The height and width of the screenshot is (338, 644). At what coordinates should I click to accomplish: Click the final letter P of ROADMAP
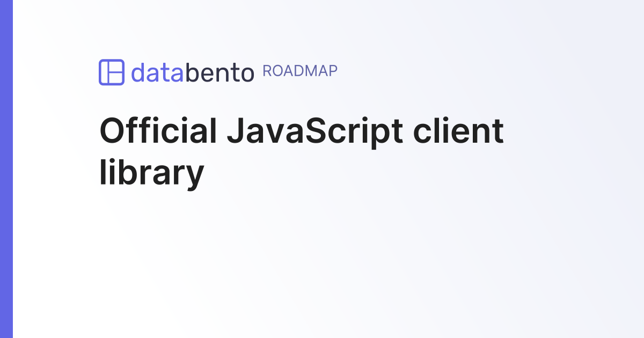click(x=333, y=71)
